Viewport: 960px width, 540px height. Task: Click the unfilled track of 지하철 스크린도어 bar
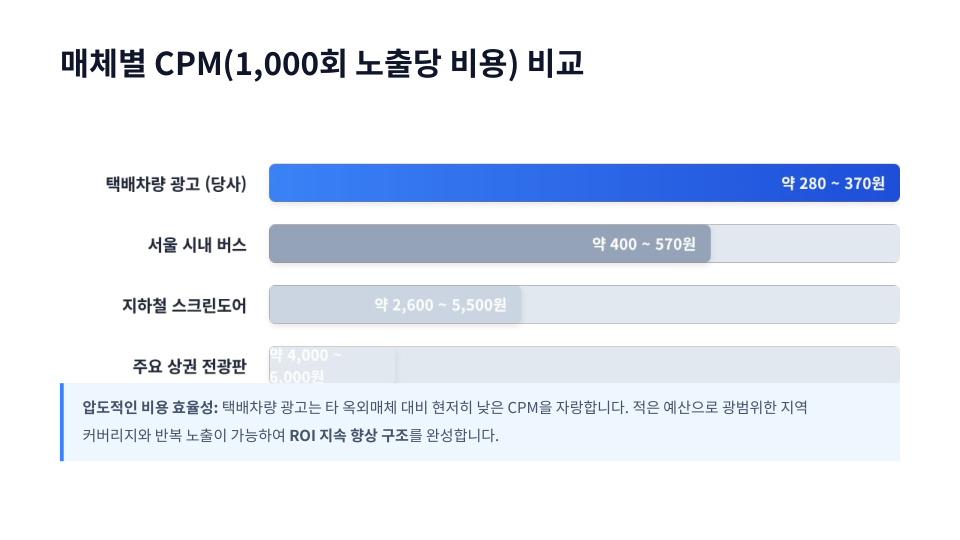(x=710, y=305)
